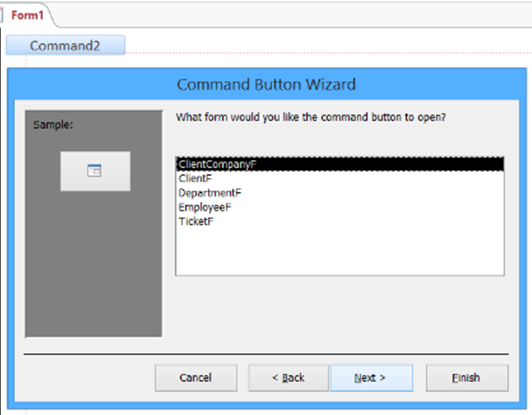This screenshot has height=415, width=532.
Task: Pick EmployeeF in the form list
Action: [x=340, y=207]
